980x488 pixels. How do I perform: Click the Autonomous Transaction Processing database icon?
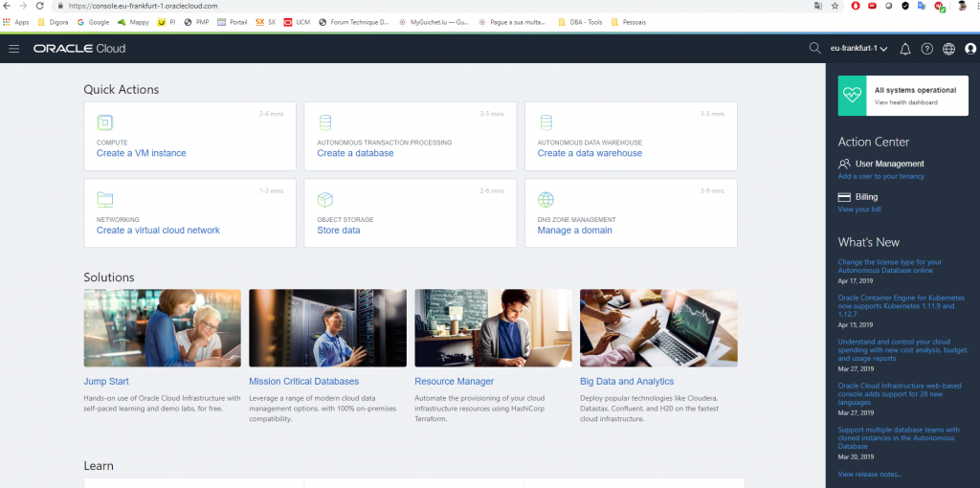point(325,122)
